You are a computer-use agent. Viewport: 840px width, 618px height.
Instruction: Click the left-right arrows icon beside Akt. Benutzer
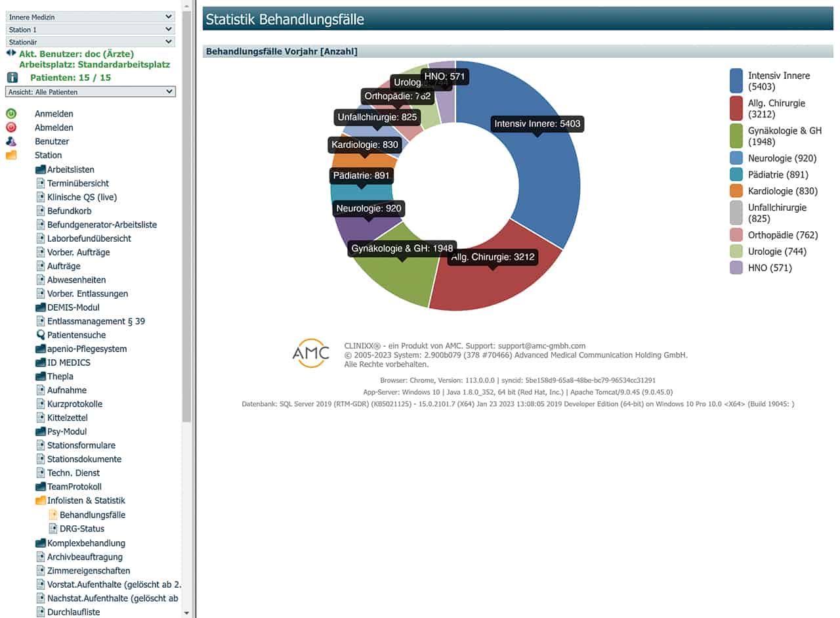pos(10,53)
